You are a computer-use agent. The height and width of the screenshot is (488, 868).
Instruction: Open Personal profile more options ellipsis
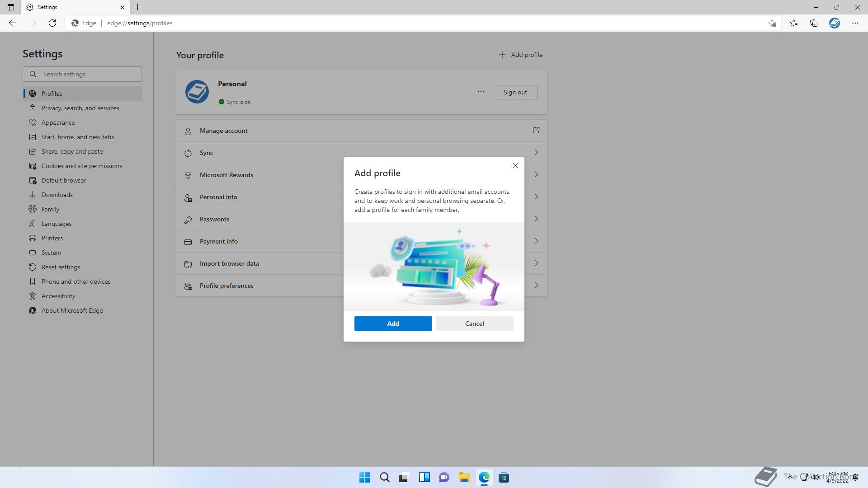(481, 92)
